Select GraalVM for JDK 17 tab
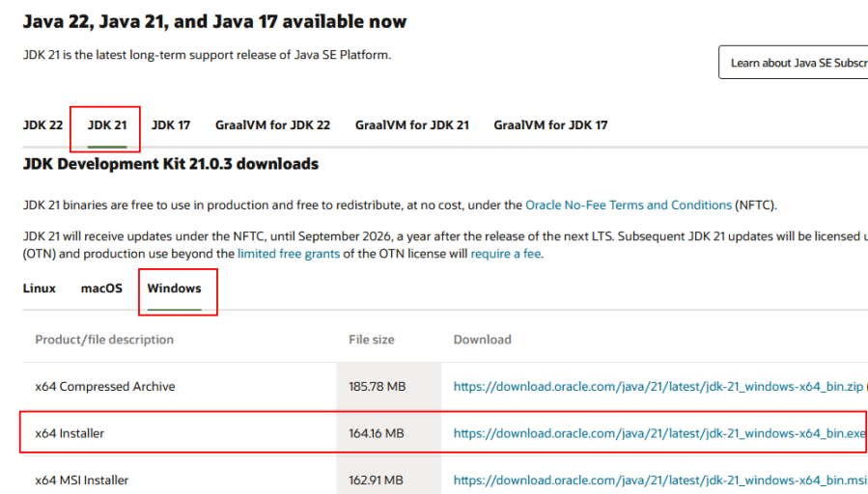This screenshot has height=494, width=868. pos(550,125)
